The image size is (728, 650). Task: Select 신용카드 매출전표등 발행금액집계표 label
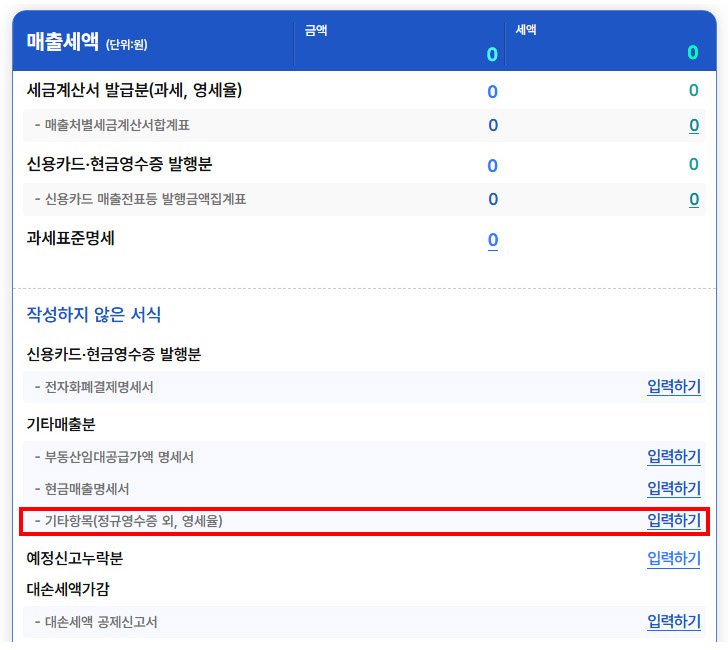[145, 200]
